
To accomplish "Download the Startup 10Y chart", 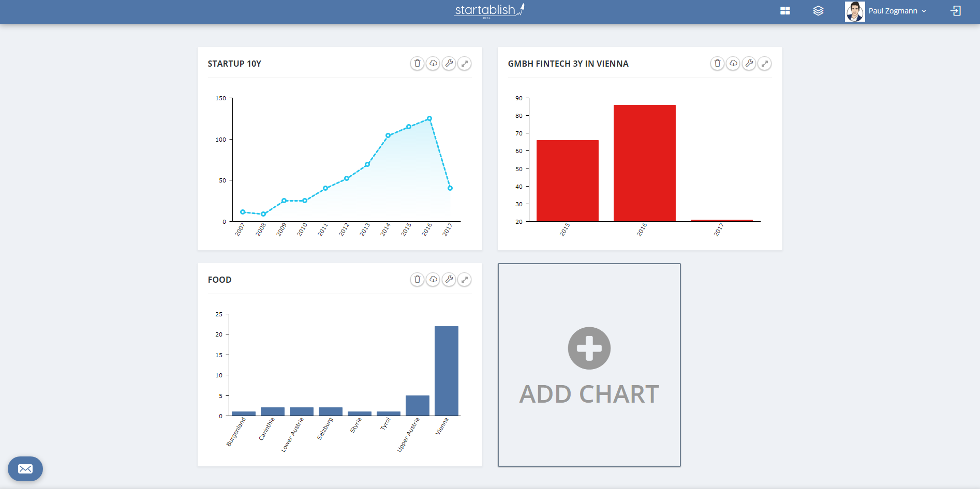I will 433,64.
